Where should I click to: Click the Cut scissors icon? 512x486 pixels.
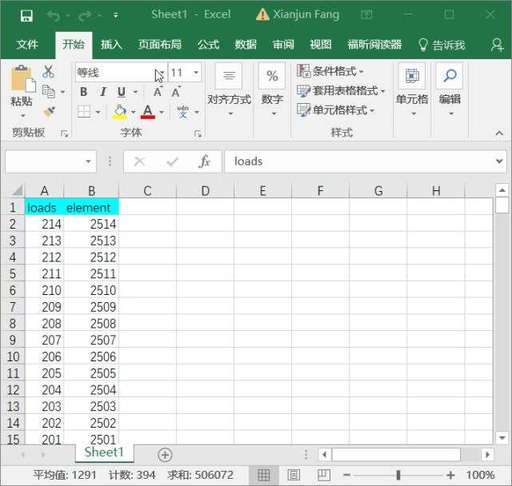[x=48, y=71]
